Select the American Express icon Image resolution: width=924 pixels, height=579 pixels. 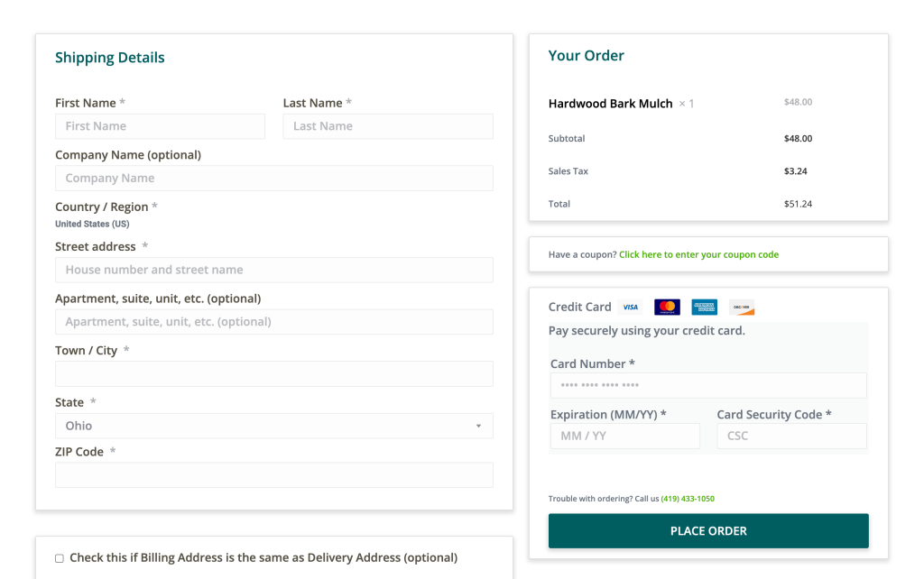704,307
